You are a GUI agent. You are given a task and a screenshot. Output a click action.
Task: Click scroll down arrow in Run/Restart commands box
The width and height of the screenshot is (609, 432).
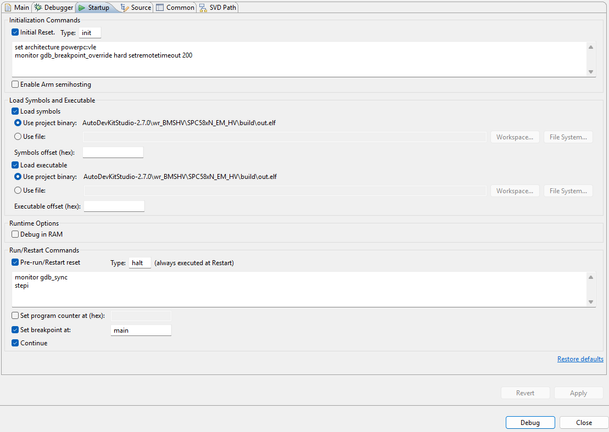[x=591, y=302]
